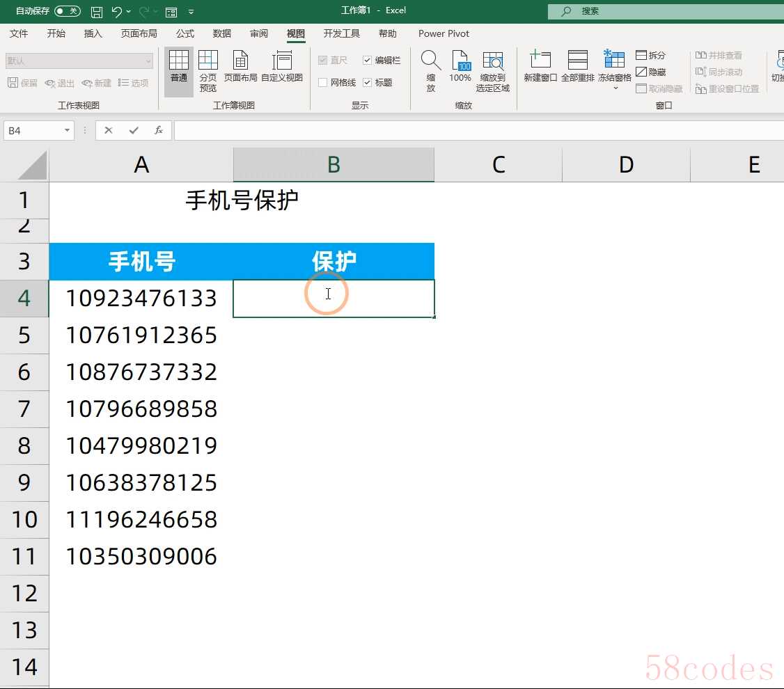The image size is (784, 689).
Task: Click the Zoom (缩放) magnifier icon
Action: (x=431, y=70)
